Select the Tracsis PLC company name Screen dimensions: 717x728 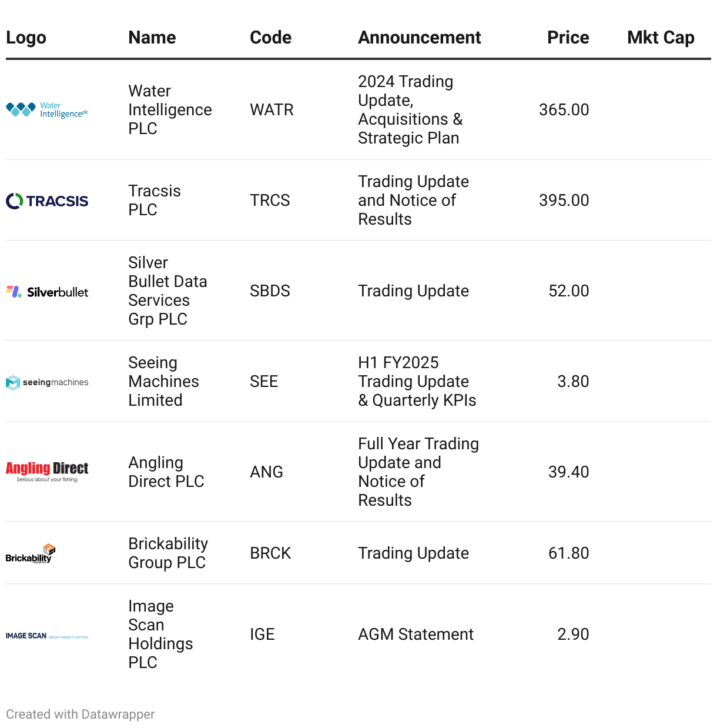coord(155,201)
